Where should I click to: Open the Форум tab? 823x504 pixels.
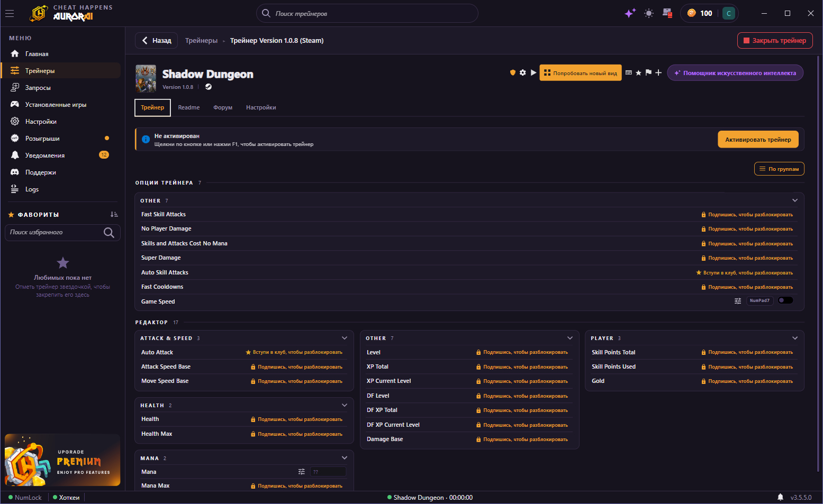[223, 107]
